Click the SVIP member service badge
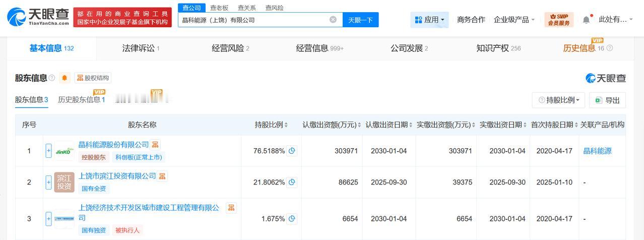This screenshot has height=240, width=644. tap(559, 20)
